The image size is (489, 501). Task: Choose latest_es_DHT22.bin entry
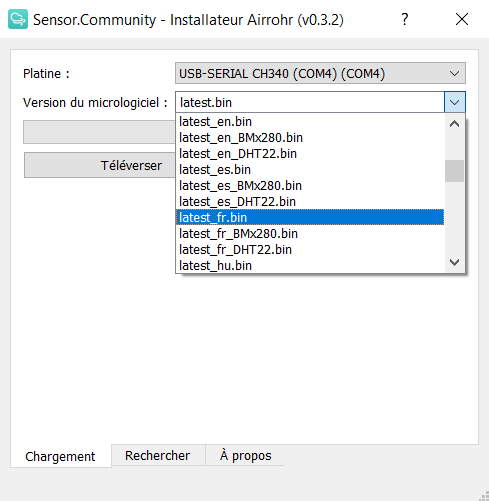pyautogui.click(x=310, y=202)
